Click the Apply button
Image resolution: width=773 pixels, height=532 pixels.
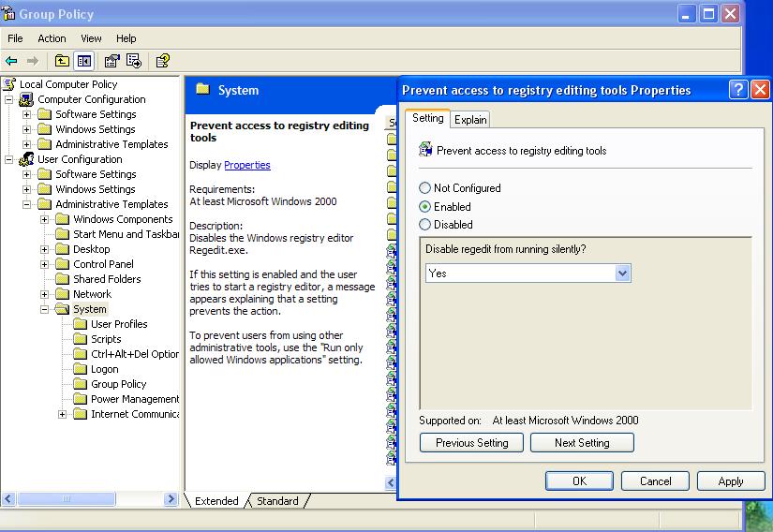tap(731, 481)
